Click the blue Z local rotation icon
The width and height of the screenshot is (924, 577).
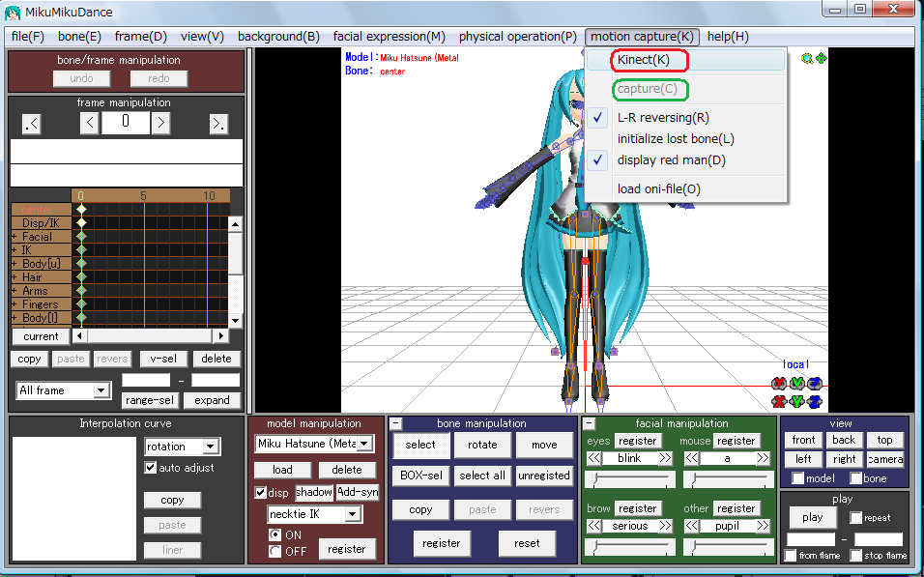coord(815,384)
